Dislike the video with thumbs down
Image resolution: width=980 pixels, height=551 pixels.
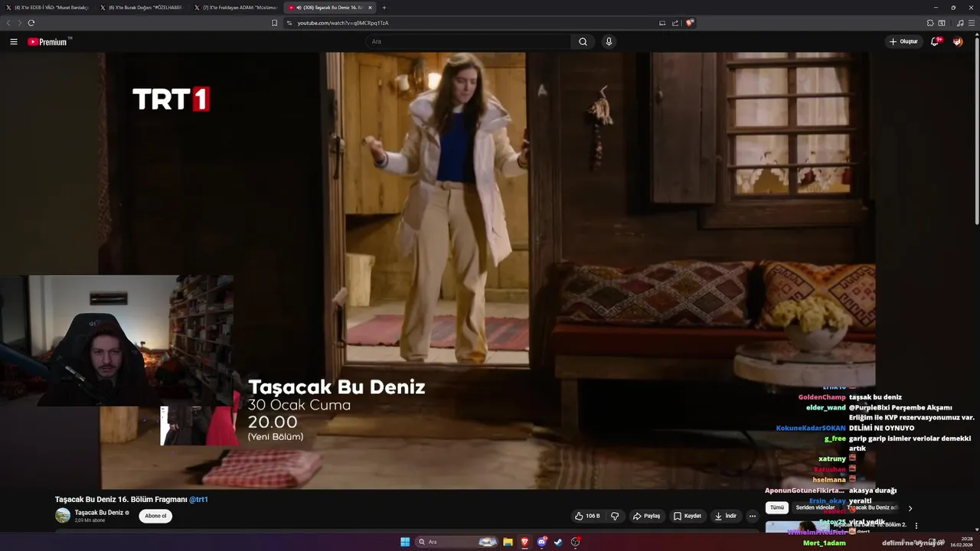[x=615, y=516]
